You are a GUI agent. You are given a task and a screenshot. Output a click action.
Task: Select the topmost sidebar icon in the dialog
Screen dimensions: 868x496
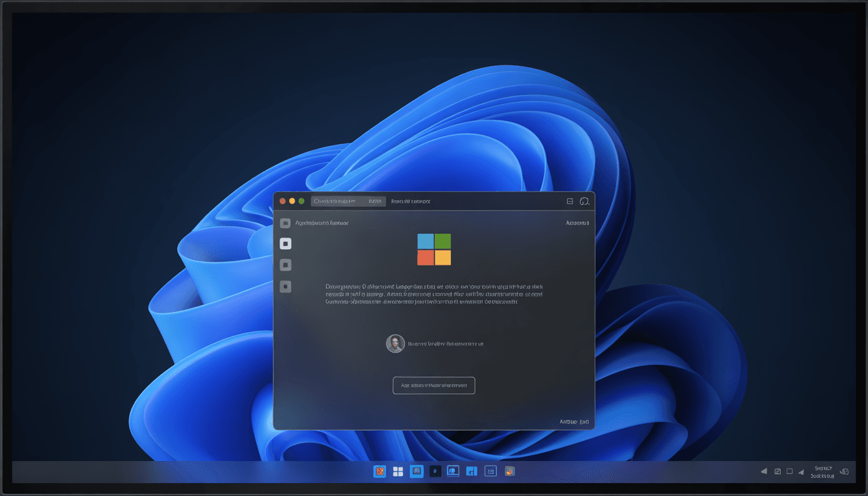pyautogui.click(x=285, y=223)
